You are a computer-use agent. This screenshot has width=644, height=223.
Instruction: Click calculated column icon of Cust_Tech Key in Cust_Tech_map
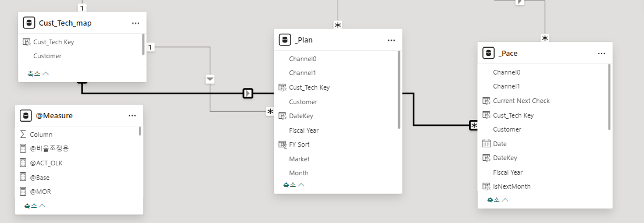pyautogui.click(x=27, y=42)
